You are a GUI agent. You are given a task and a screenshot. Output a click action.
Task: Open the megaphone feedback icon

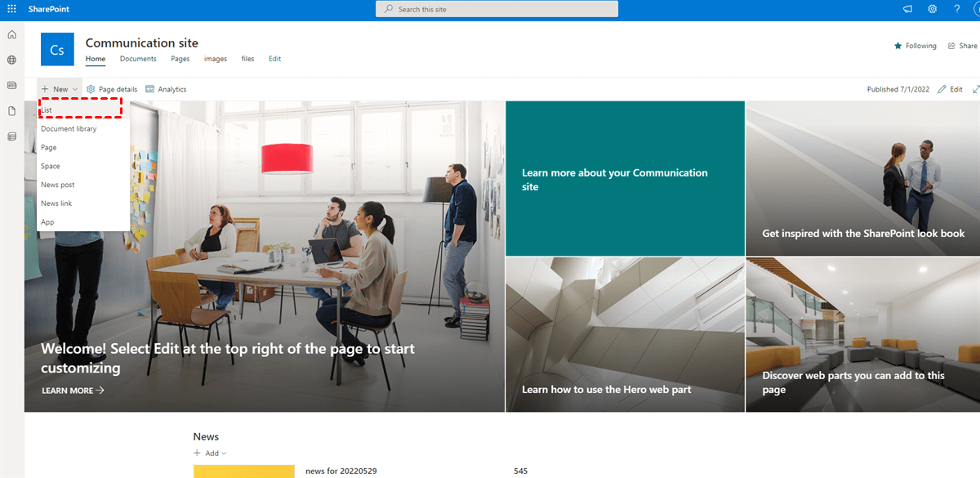(907, 9)
